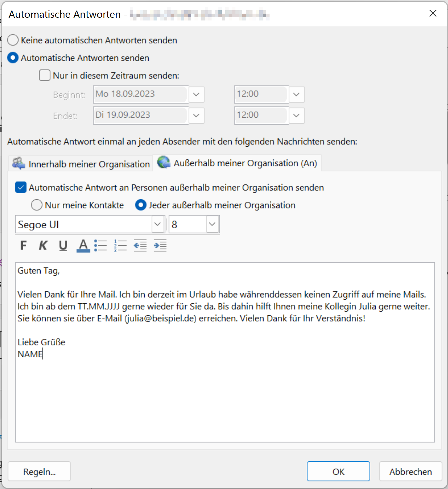
Task: Open the Endet time dropdown
Action: pos(296,115)
